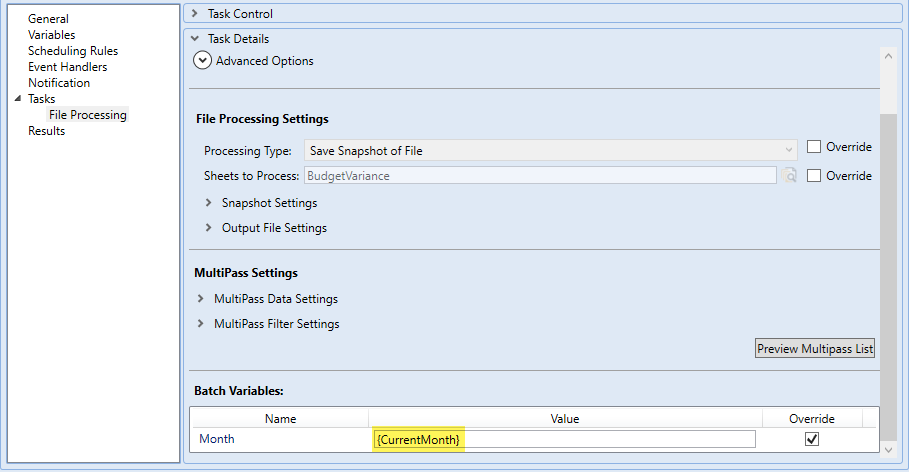Click the vertical scrollbar down arrow
Screen dimensions: 909x472
pos(890,451)
